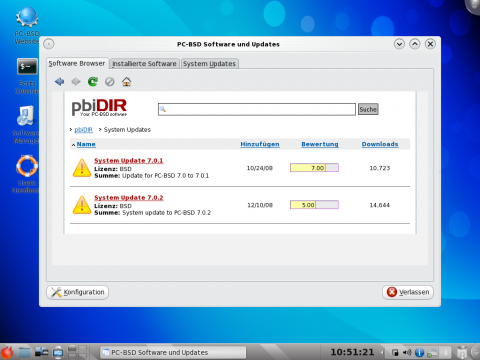Sort list by Bewertung column
This screenshot has width=480, height=360.
[320, 144]
